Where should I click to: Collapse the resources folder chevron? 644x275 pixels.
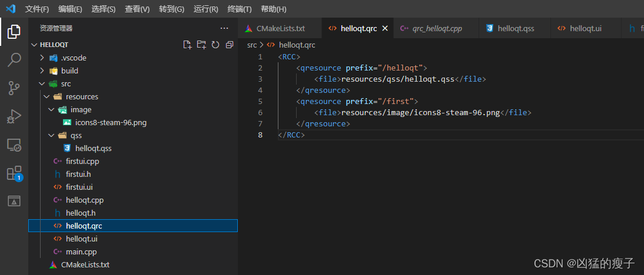click(x=47, y=97)
